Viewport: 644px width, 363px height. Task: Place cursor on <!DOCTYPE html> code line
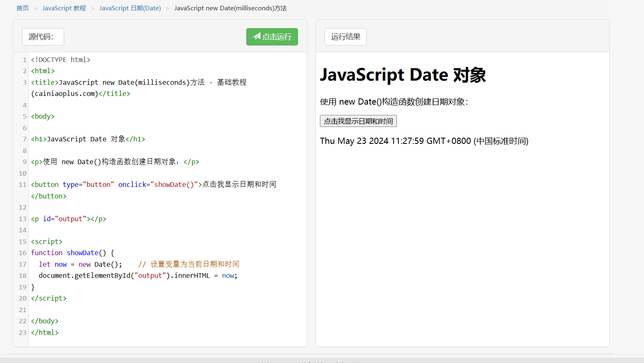click(x=61, y=60)
